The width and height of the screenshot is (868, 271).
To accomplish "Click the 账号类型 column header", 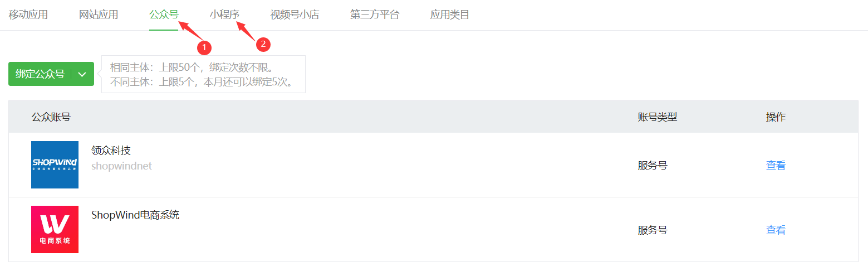I will [658, 117].
